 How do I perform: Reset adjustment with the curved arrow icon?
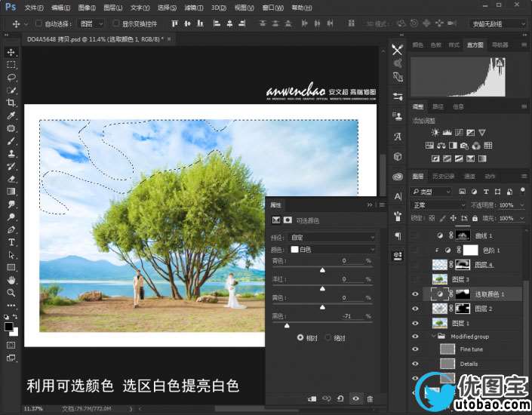pyautogui.click(x=340, y=398)
